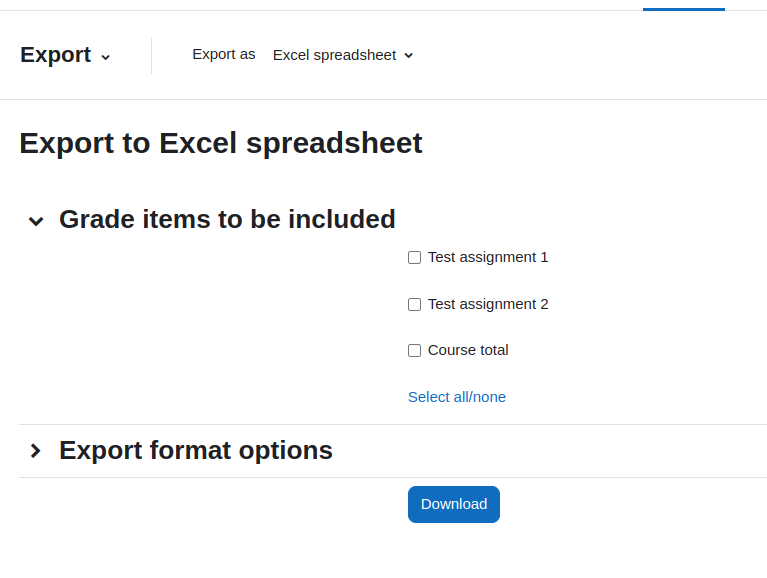The height and width of the screenshot is (578, 767).
Task: Check the Test assignment 1 checkbox
Action: pyautogui.click(x=414, y=258)
